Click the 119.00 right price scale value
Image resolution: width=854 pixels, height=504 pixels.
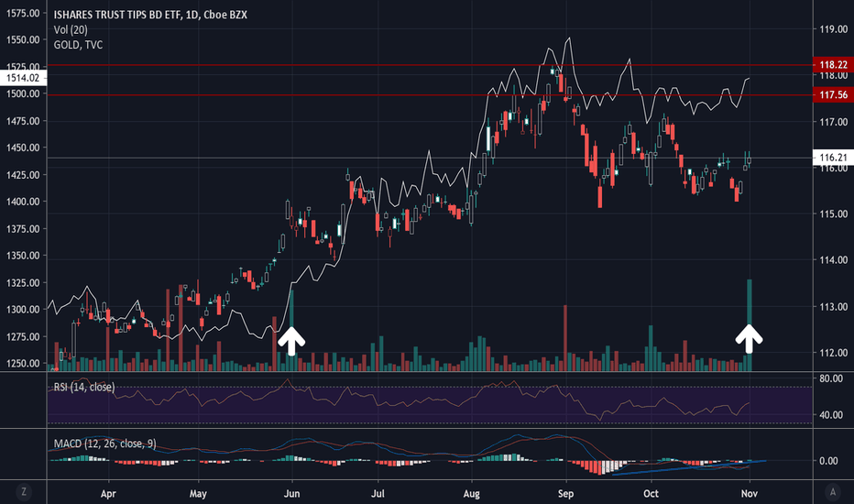click(833, 29)
